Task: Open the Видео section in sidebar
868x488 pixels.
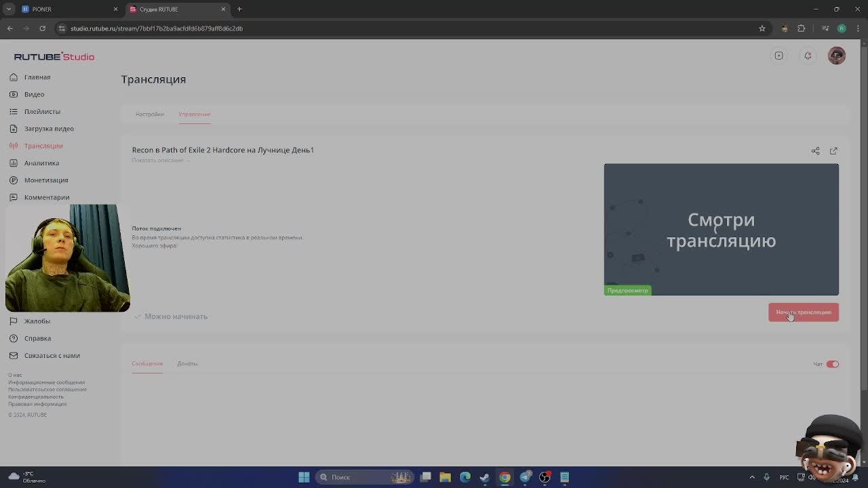Action: coord(34,94)
